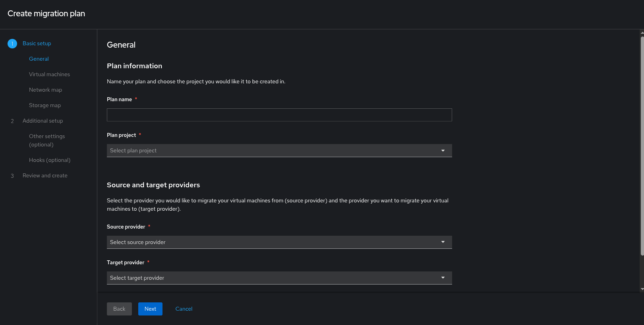The image size is (644, 325).
Task: Click the step 1 Basic setup number icon
Action: [x=12, y=44]
